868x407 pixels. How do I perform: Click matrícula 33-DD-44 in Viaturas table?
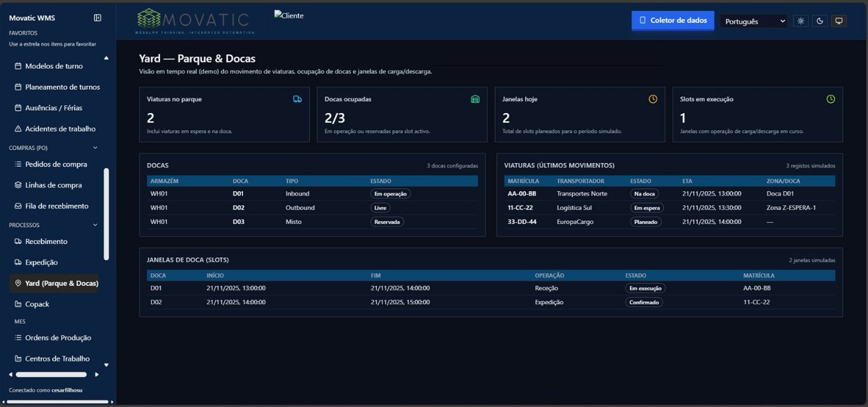[x=522, y=222]
